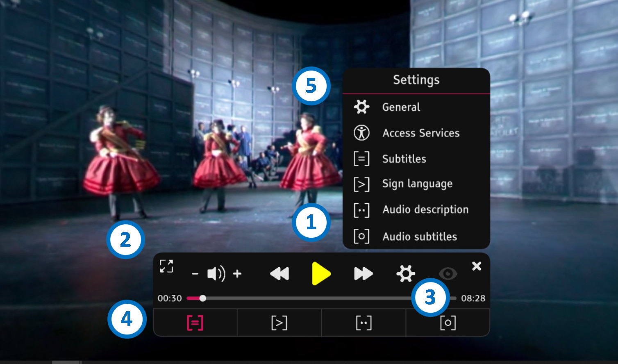Toggle sign language in the bottom access bar
This screenshot has width=618, height=364.
[279, 323]
